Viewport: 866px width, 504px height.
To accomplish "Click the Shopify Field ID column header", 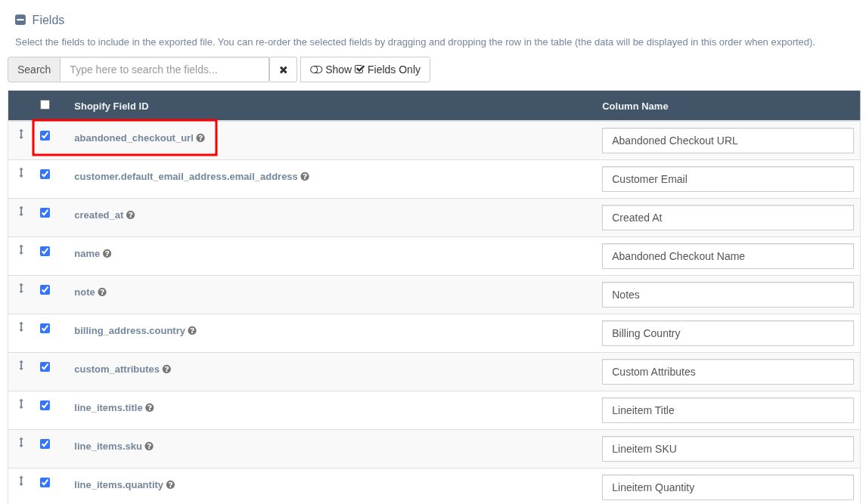I will (x=111, y=107).
